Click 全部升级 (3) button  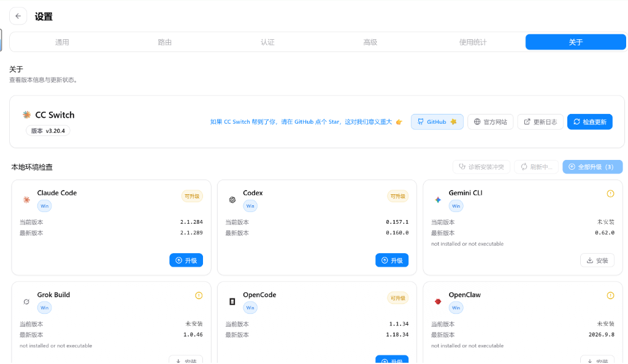[592, 167]
